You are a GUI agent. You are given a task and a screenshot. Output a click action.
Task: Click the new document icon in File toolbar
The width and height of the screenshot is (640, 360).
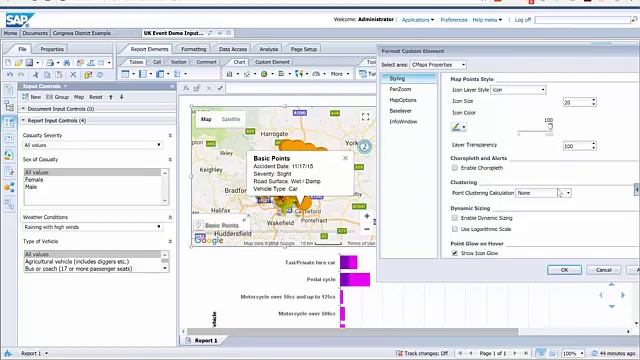[x=8, y=63]
